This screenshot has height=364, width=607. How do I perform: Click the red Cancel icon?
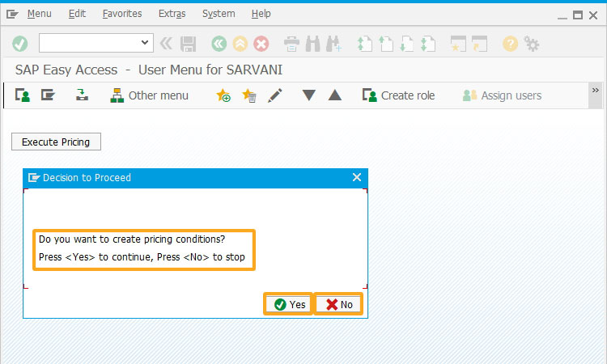(261, 44)
